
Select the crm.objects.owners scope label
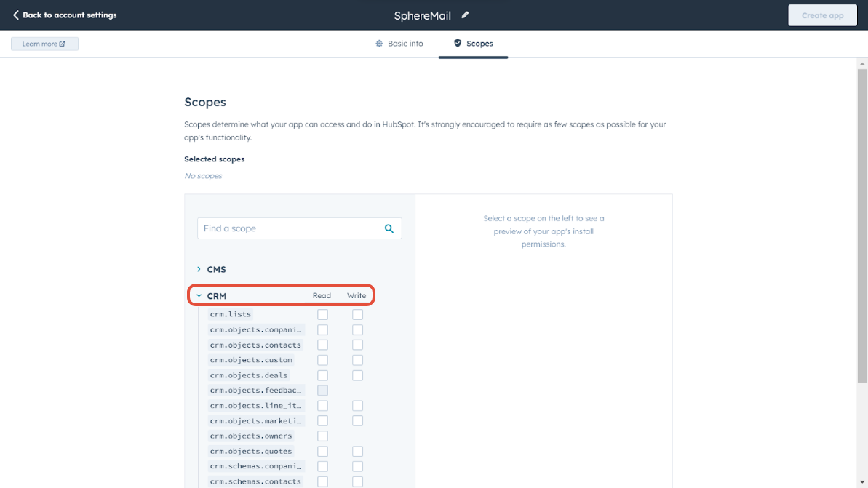click(251, 436)
